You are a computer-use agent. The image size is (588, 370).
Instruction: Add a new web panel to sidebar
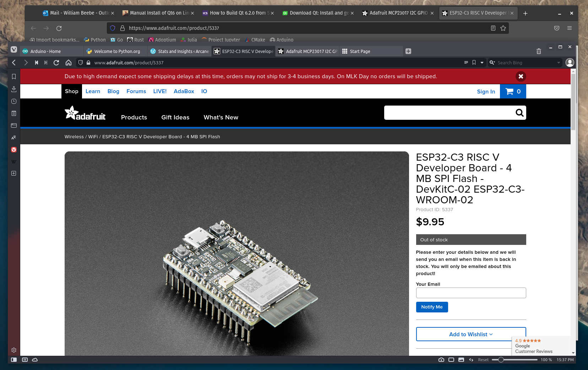pyautogui.click(x=14, y=173)
